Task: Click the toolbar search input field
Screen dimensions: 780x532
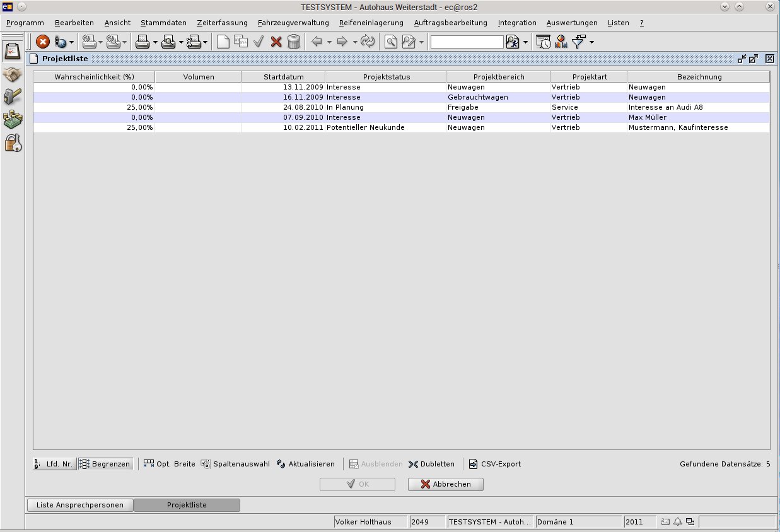Action: click(x=467, y=42)
